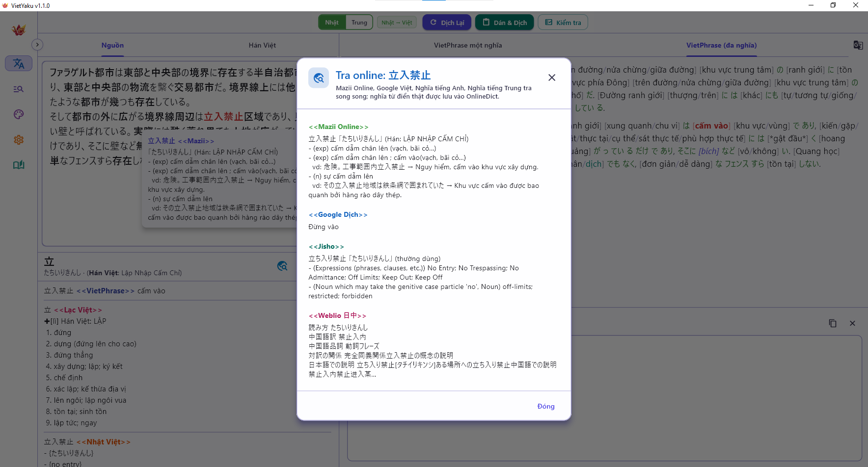Click the Google translate icon at top right
868x467 pixels.
coord(858,45)
